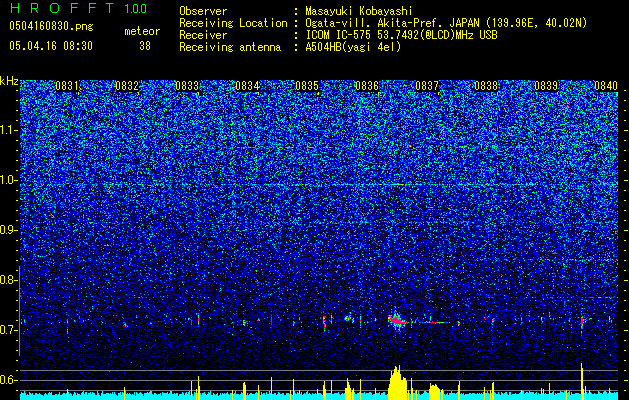Click the kHz axis unit label
Viewport: 629px width, 400px height.
[x=9, y=81]
